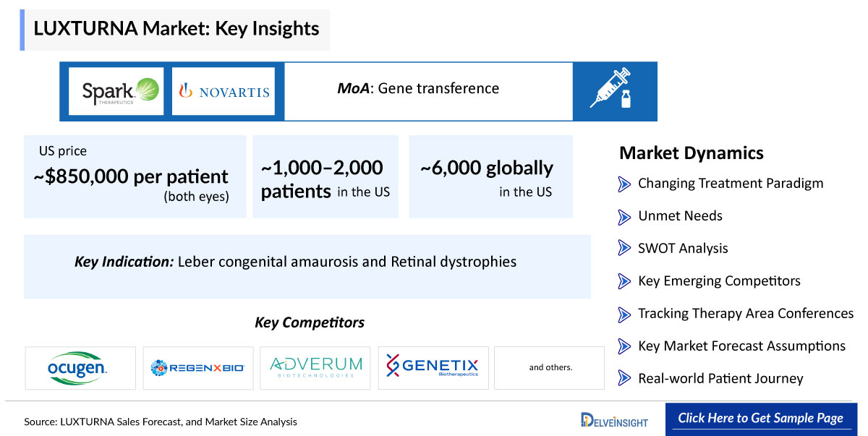Click the 'and others.' competitor box

550,368
